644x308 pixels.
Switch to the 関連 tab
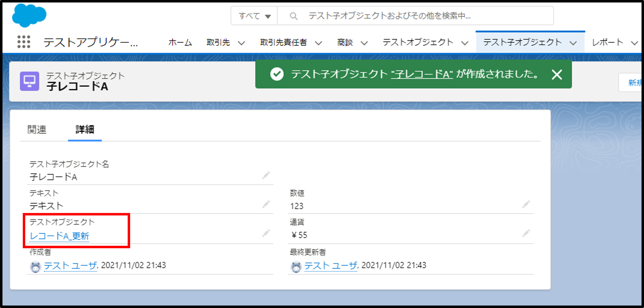pos(37,130)
